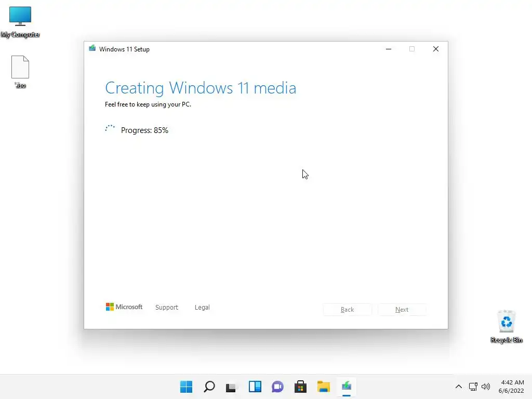Click the Microsoft logo in setup
Viewport: 532px width, 399px height.
click(124, 307)
